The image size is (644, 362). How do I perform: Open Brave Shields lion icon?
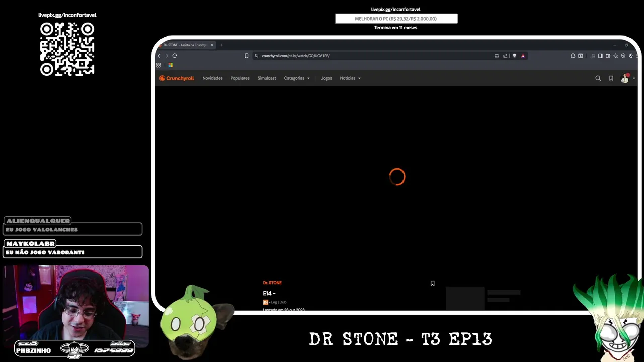click(514, 56)
